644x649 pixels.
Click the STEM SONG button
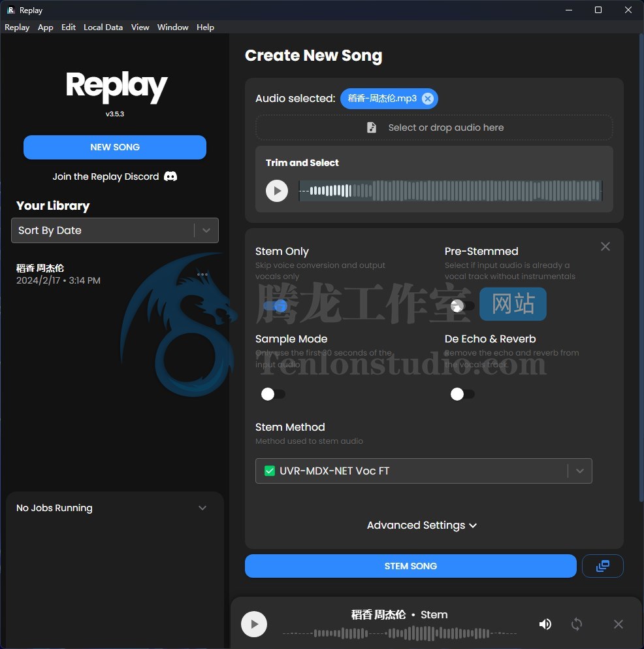click(x=411, y=566)
